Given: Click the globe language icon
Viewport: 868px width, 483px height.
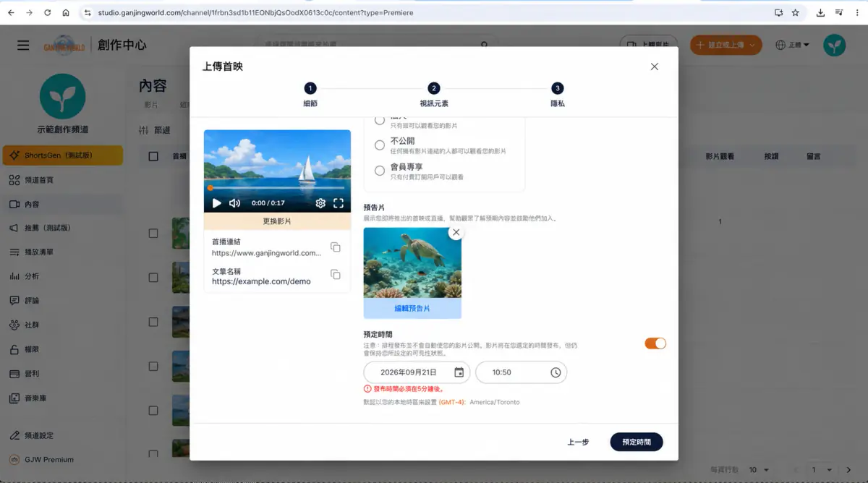Looking at the screenshot, I should coord(780,45).
